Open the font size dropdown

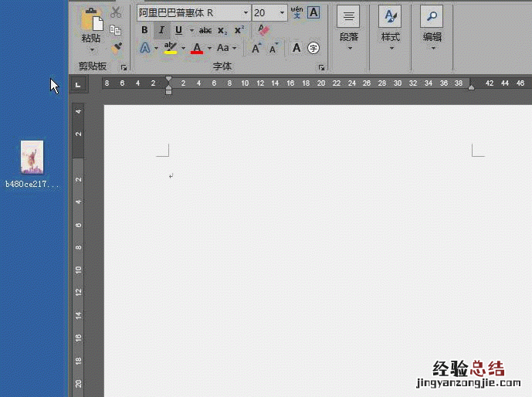(282, 13)
